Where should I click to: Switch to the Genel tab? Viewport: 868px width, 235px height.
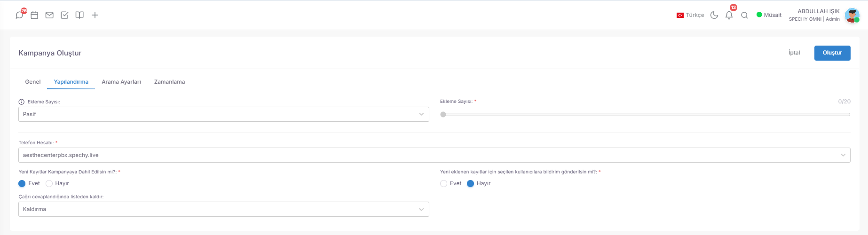tap(33, 82)
